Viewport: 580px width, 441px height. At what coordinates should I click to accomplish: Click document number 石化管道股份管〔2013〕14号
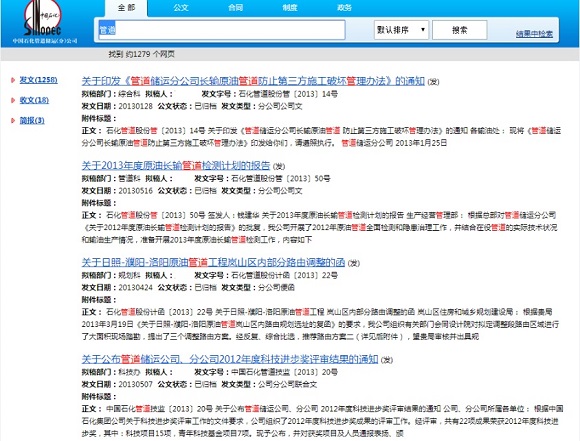coord(288,94)
